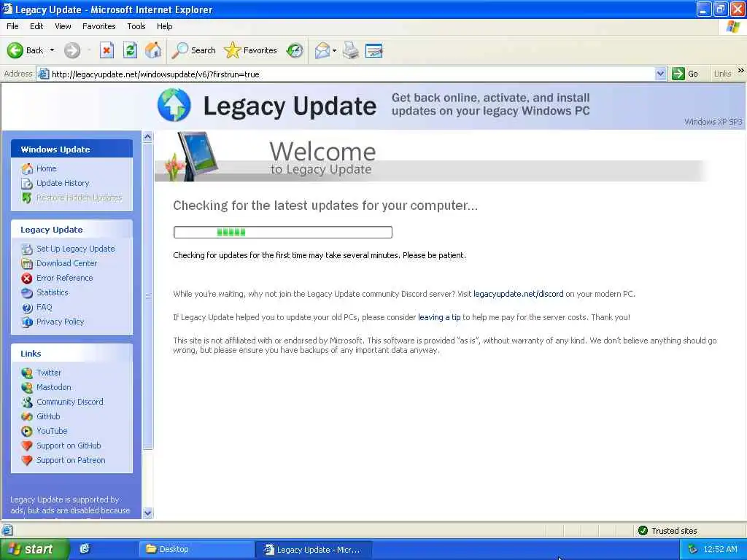Viewport: 747px width, 560px height.
Task: Open the Error Reference link
Action: pyautogui.click(x=64, y=278)
